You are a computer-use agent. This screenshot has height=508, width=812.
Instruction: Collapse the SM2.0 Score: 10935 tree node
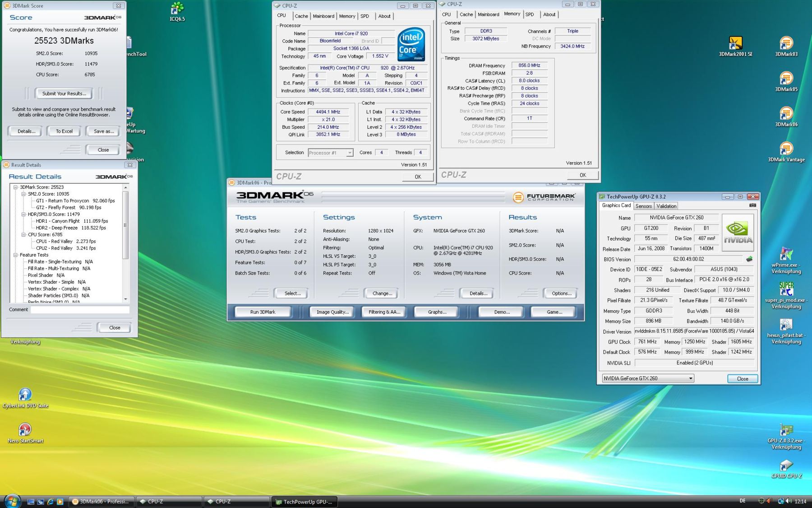[x=23, y=194]
